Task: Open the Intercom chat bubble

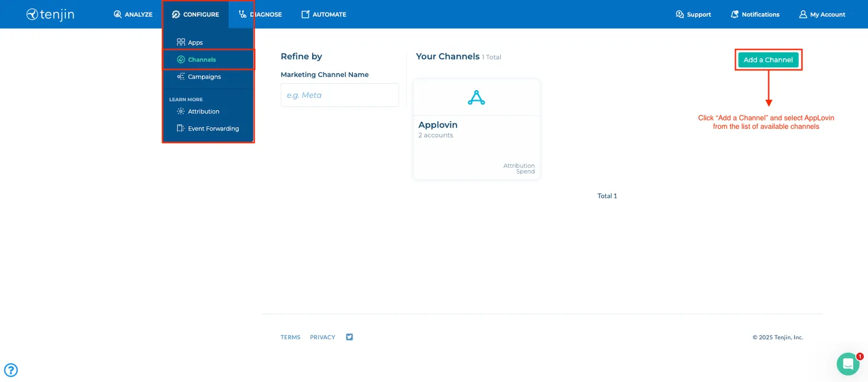Action: (x=847, y=364)
